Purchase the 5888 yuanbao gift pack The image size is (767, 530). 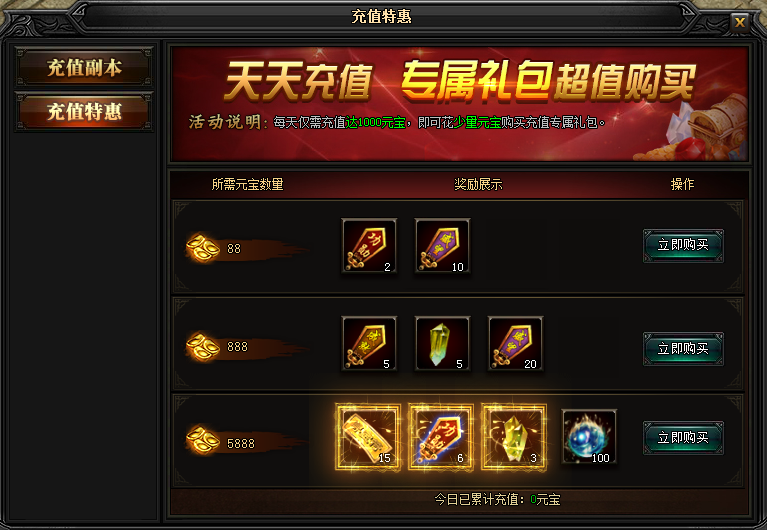[x=683, y=438]
